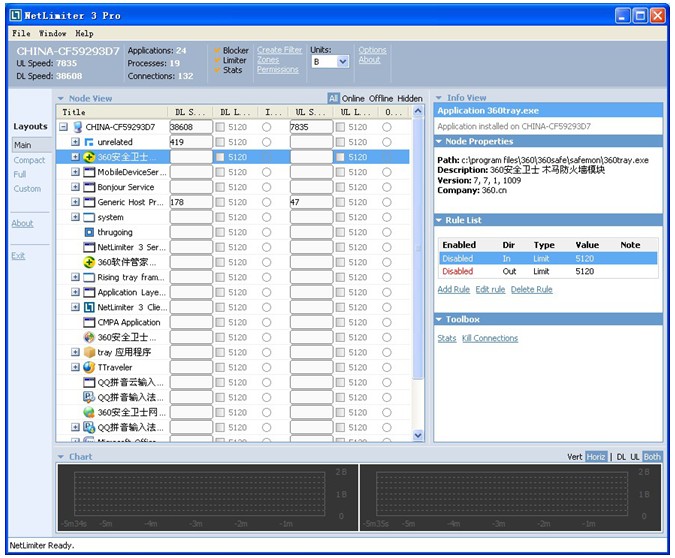Collapse the Rule List section
The width and height of the screenshot is (675, 558).
pyautogui.click(x=439, y=220)
